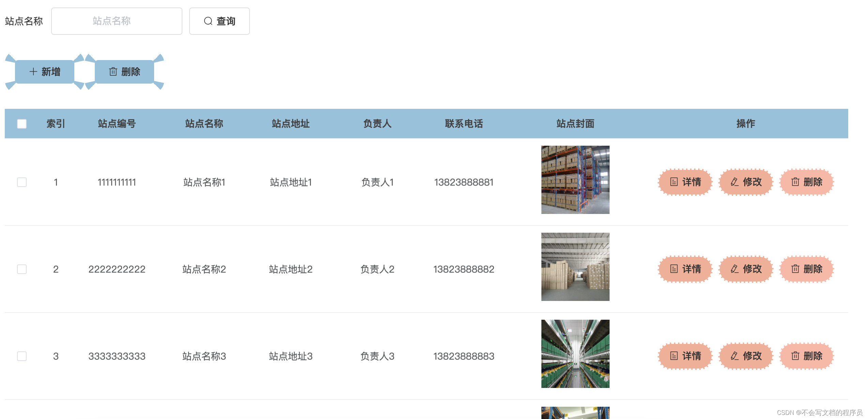Toggle the select-all checkbox in the table header
The image size is (868, 419).
[22, 124]
